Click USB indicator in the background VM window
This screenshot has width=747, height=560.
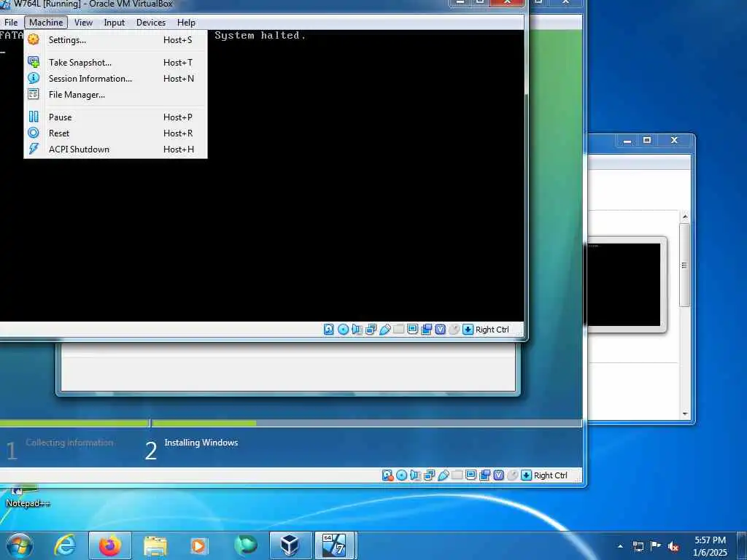click(x=443, y=475)
